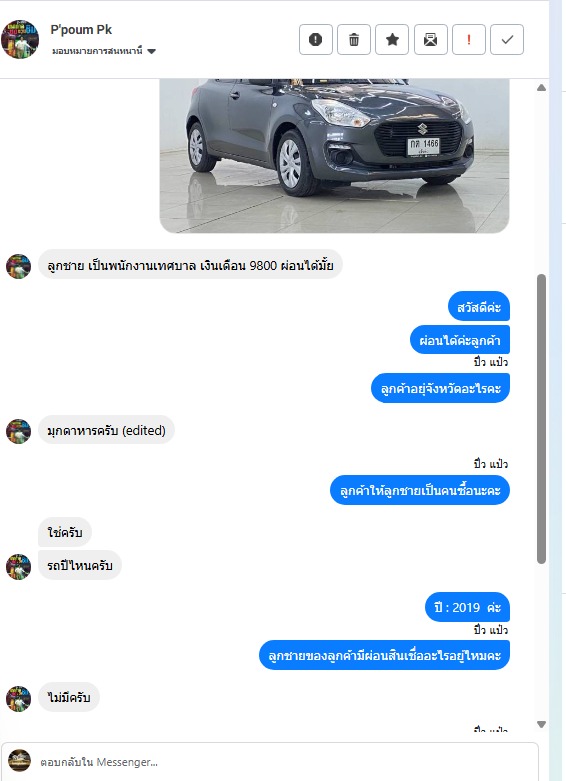This screenshot has width=566, height=781.
Task: Click the chat scrollbar thumb
Action: click(542, 419)
